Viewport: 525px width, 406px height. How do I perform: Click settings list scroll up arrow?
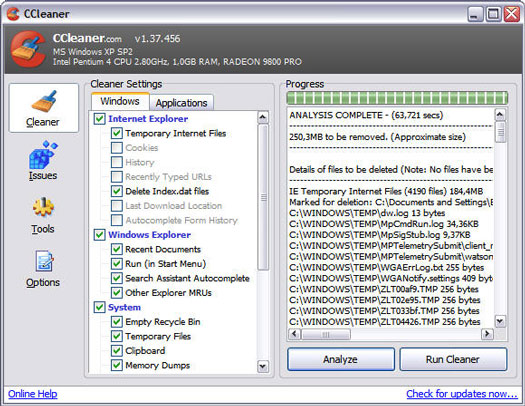(263, 117)
